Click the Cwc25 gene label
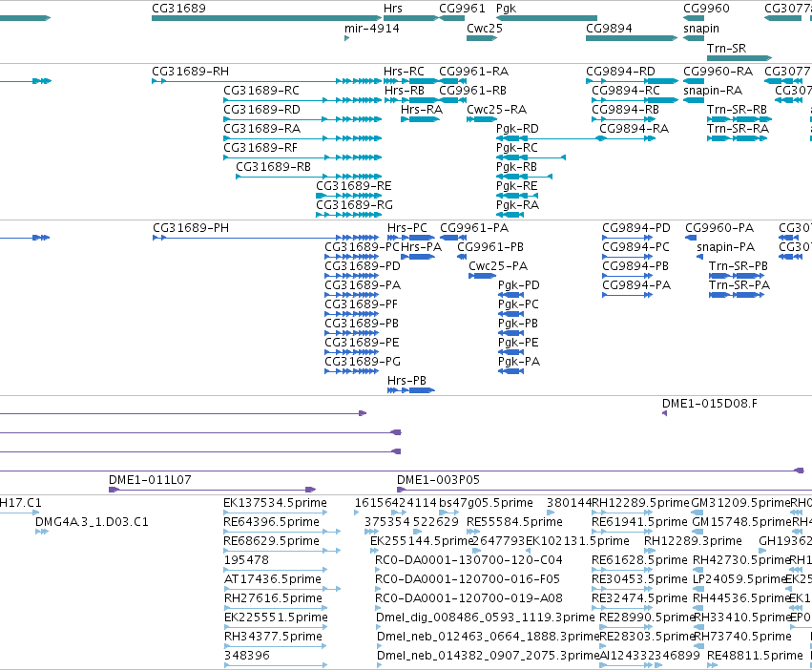Screen dimensions: 812x670 [x=484, y=29]
